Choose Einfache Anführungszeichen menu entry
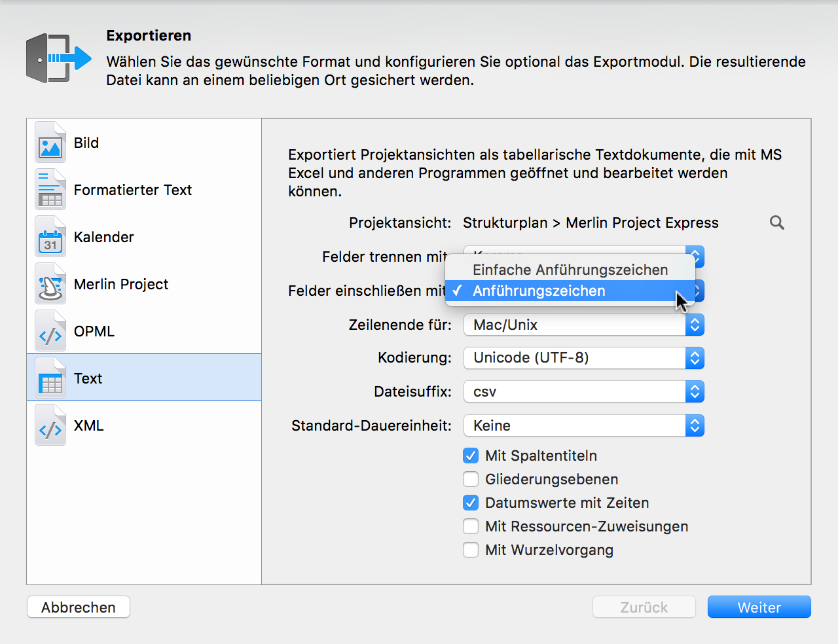838x644 pixels. coord(570,270)
